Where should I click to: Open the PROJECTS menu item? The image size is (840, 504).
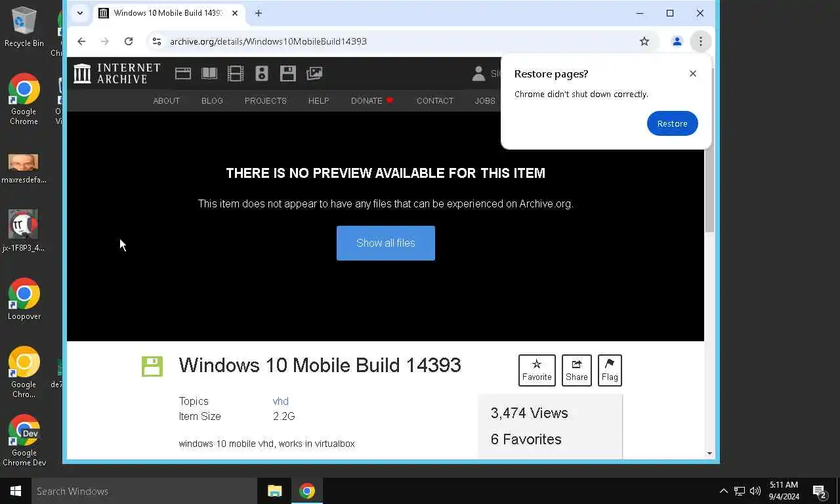pos(266,100)
